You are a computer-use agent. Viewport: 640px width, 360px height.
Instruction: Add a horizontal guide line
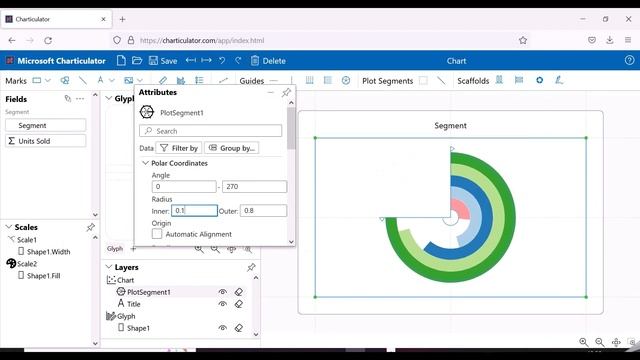[x=274, y=80]
